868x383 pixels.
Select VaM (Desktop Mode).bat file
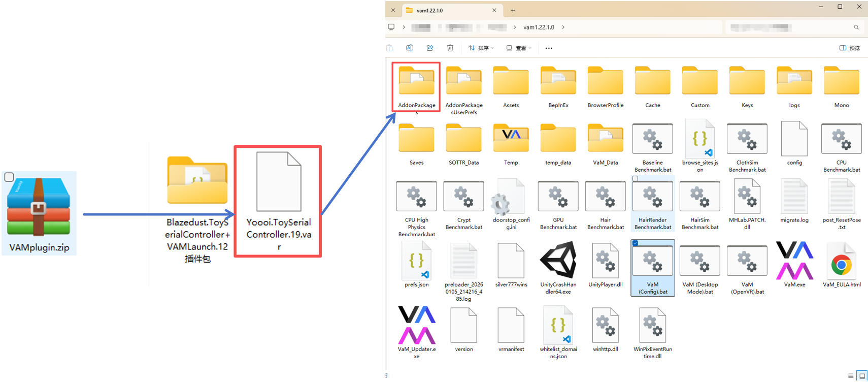(699, 269)
